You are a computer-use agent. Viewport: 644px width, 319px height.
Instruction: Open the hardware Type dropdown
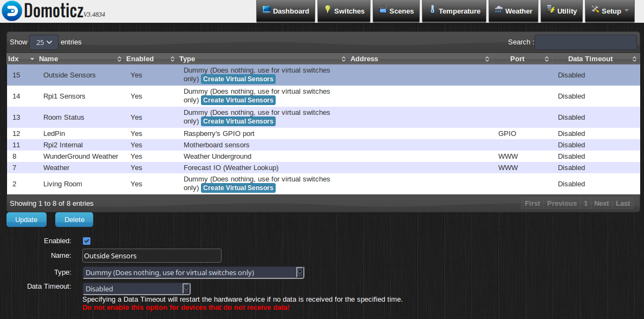click(x=193, y=272)
